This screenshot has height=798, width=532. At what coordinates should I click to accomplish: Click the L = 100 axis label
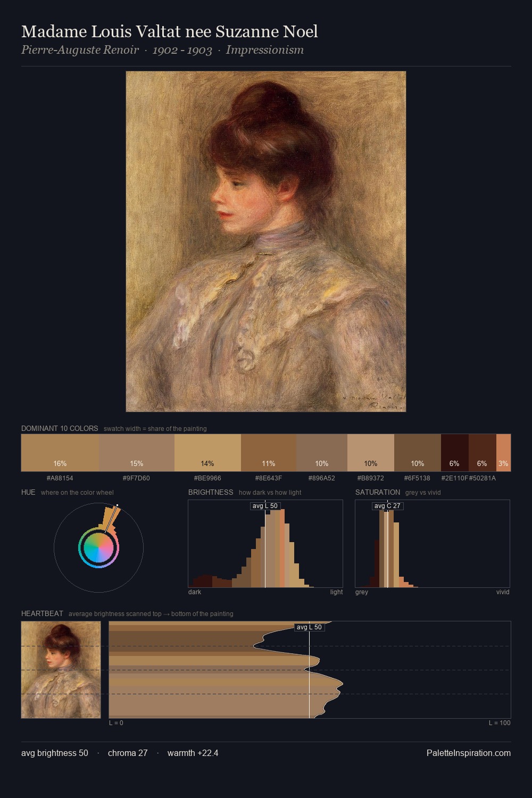[500, 723]
